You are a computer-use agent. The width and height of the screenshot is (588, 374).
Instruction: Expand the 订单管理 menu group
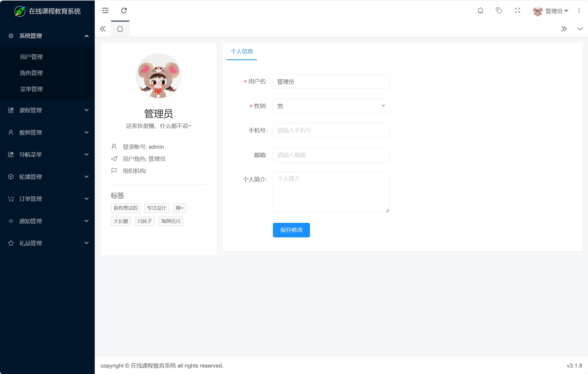(x=47, y=199)
